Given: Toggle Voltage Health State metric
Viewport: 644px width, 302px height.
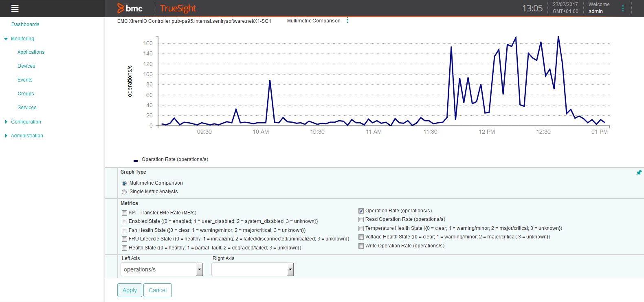Looking at the screenshot, I should pos(361,237).
